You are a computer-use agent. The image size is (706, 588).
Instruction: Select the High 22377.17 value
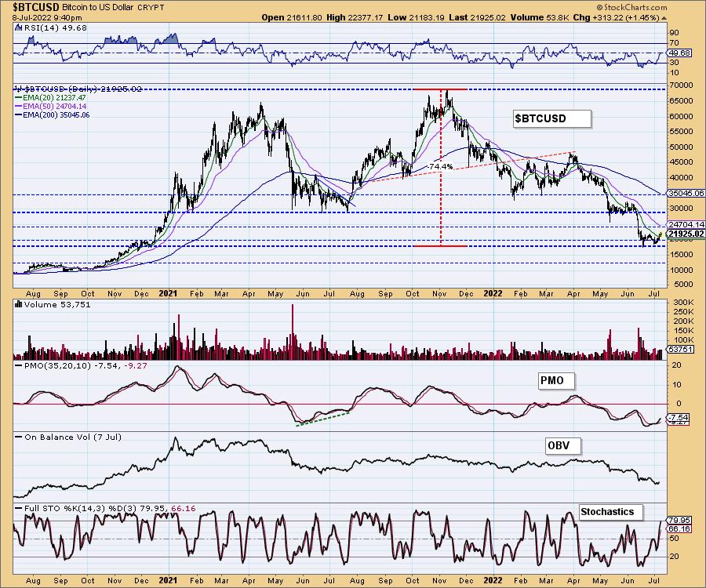click(x=355, y=17)
